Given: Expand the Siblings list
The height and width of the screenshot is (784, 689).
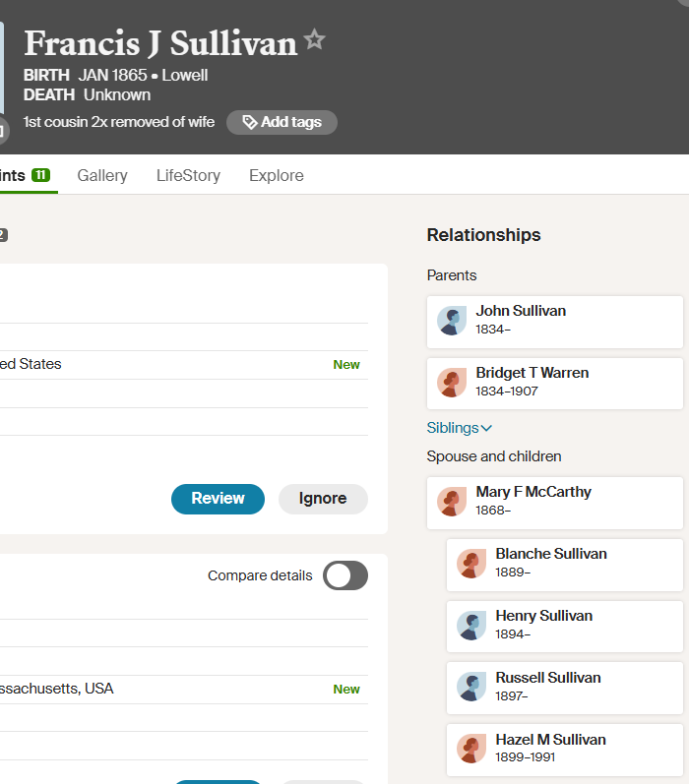Looking at the screenshot, I should click(459, 428).
